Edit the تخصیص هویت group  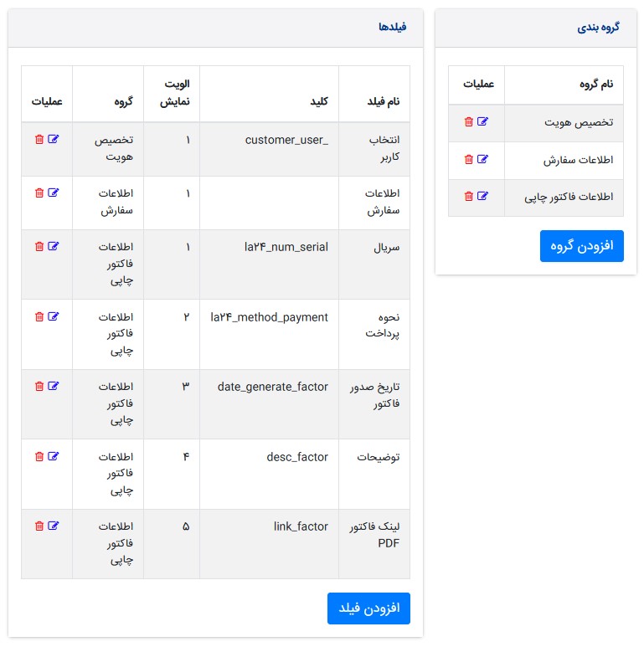tap(482, 121)
